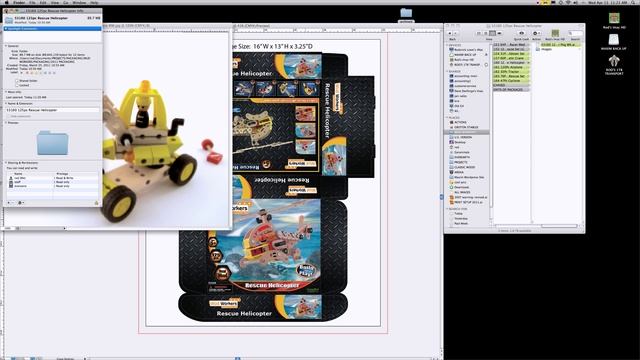Screen dimensions: 640x360
Task: Open the View menu
Action: [x=55, y=2]
